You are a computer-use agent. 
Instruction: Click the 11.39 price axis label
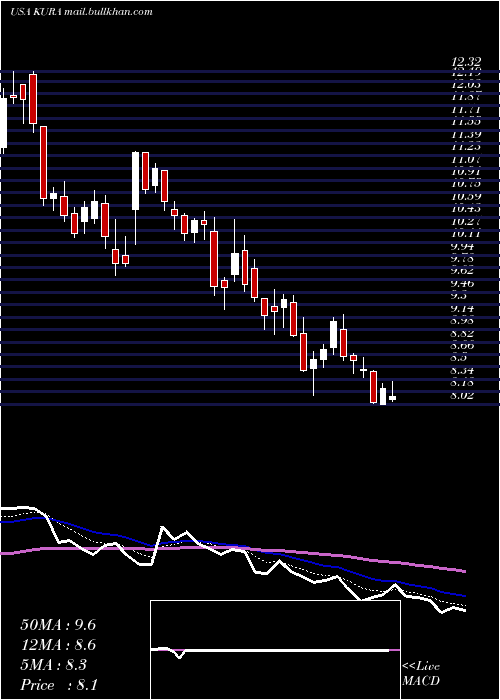coord(466,135)
